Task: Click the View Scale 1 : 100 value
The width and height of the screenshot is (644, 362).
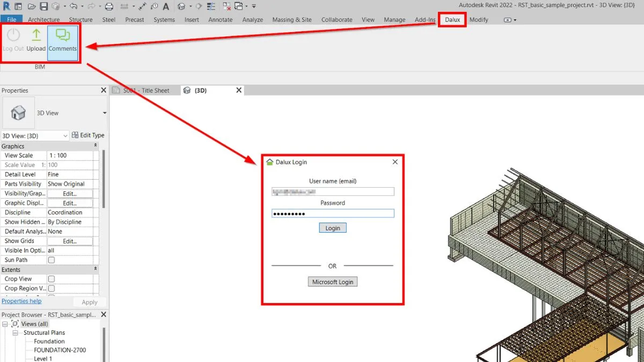Action: tap(70, 156)
